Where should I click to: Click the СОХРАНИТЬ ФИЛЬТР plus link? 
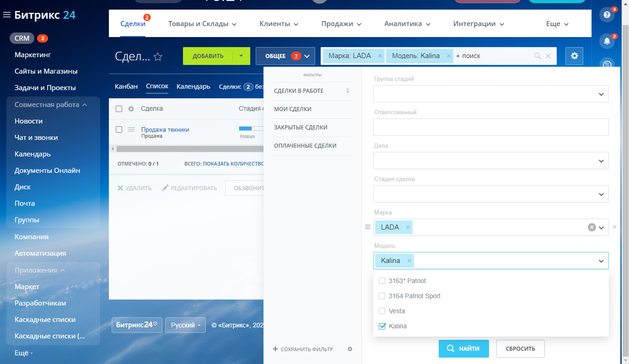pyautogui.click(x=303, y=349)
